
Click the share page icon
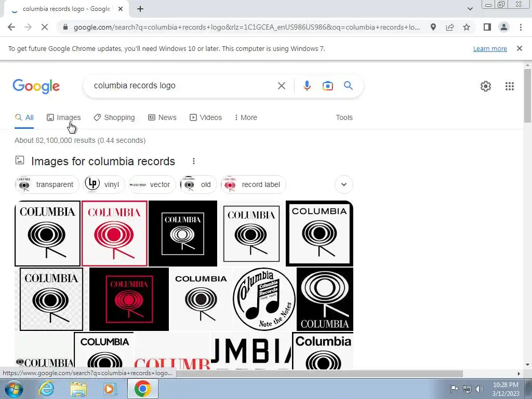pyautogui.click(x=450, y=27)
